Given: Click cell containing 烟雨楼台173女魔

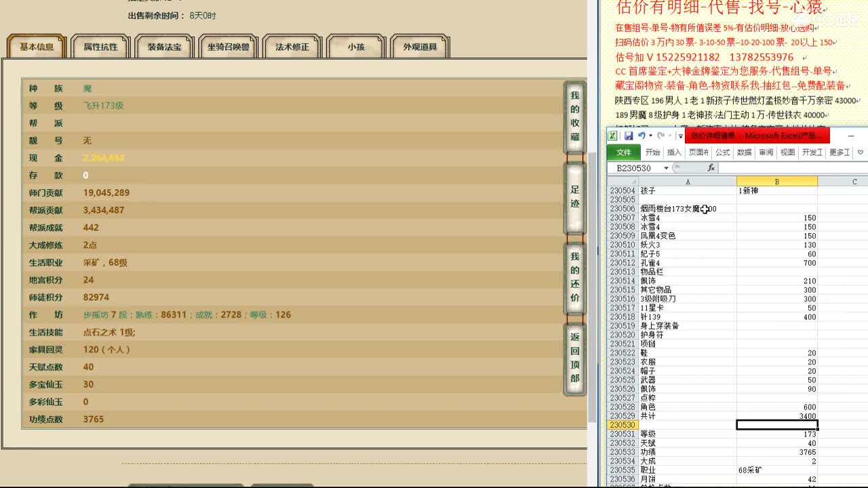Looking at the screenshot, I should (688, 209).
